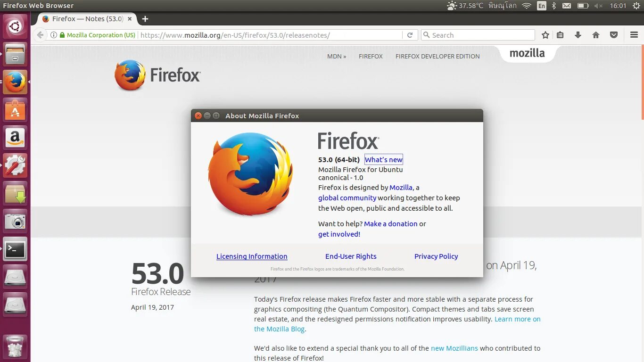Close the About Mozilla Firefox dialog
Viewport: 644px width, 362px height.
pos(198,115)
